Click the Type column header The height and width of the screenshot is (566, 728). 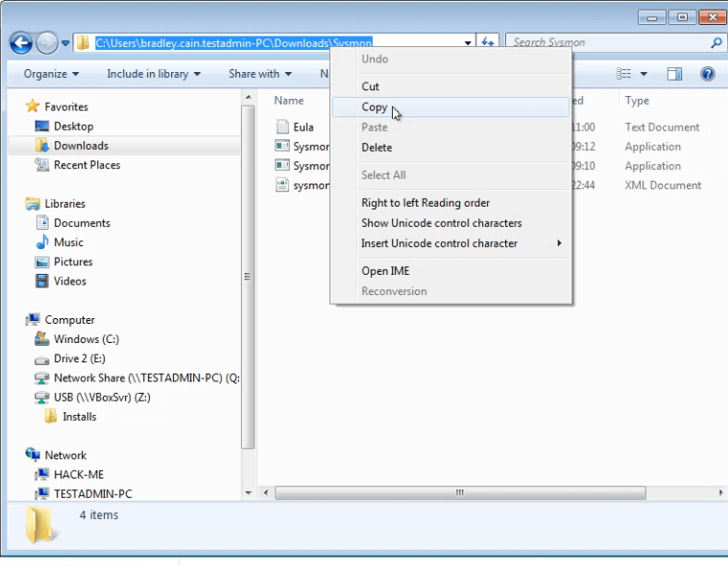[637, 101]
